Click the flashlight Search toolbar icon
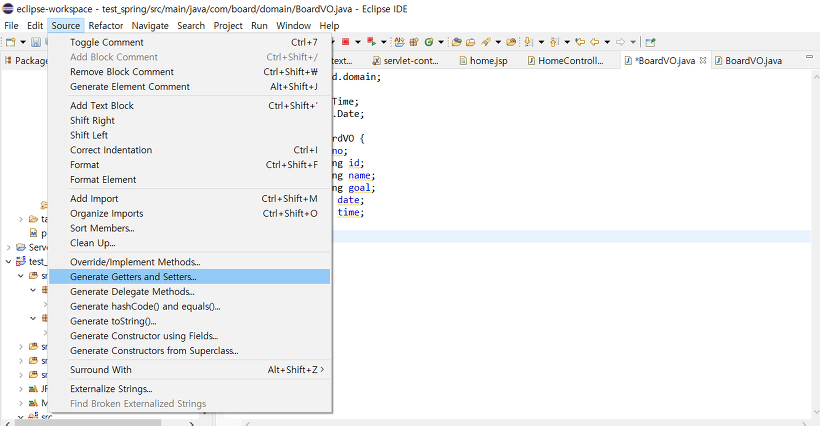The height and width of the screenshot is (426, 820). click(486, 42)
